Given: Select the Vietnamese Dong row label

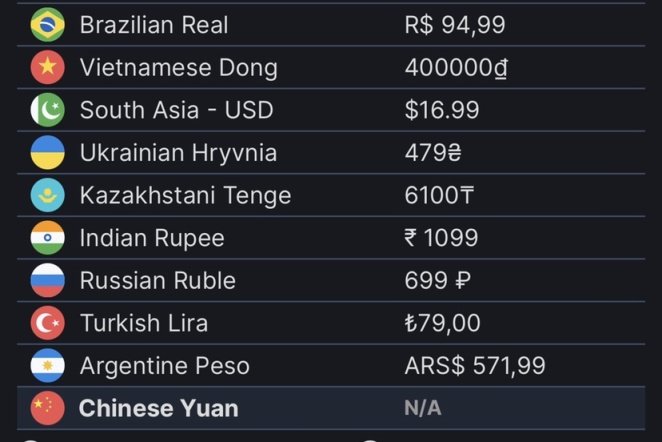Looking at the screenshot, I should tap(179, 68).
